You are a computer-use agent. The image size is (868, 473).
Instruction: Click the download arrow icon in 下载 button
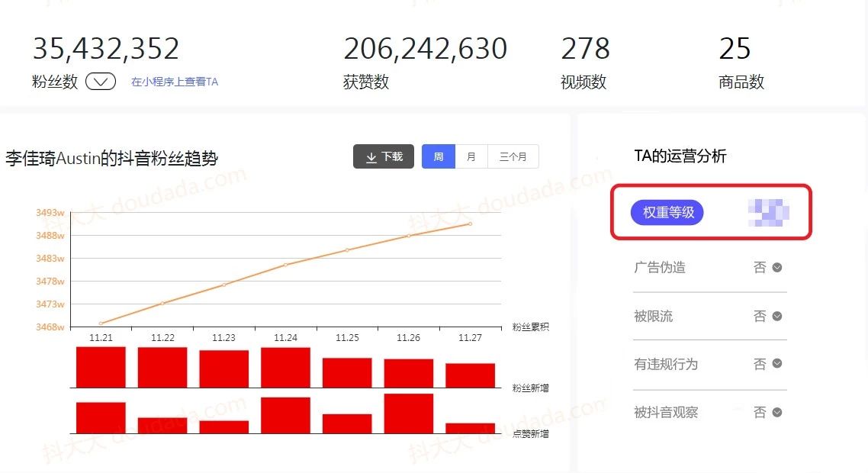371,157
